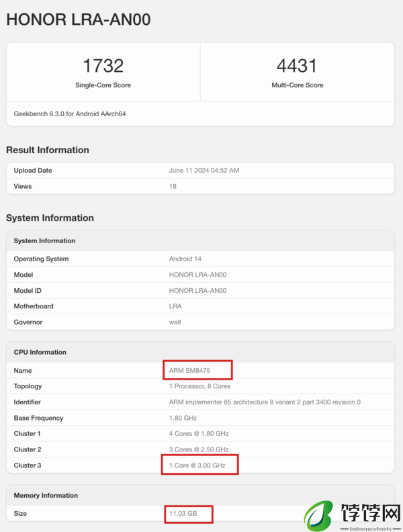This screenshot has width=403, height=532.
Task: Click the Identifier label
Action: click(x=27, y=402)
